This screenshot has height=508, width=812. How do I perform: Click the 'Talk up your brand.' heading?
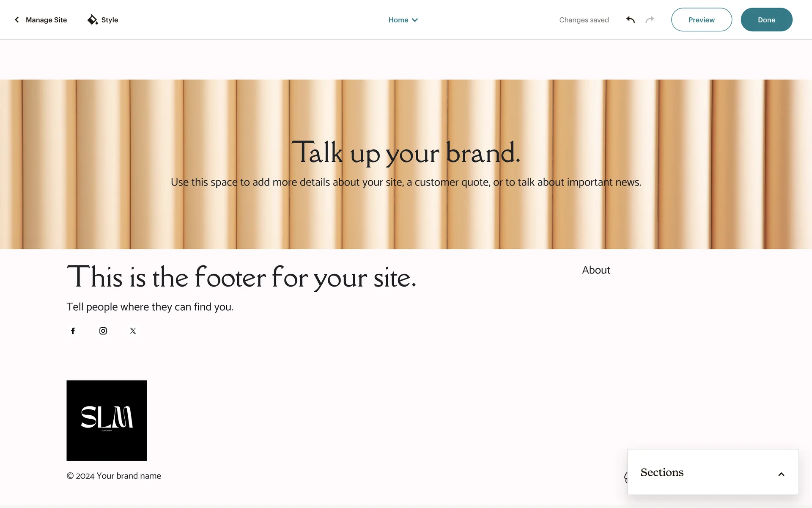[406, 152]
